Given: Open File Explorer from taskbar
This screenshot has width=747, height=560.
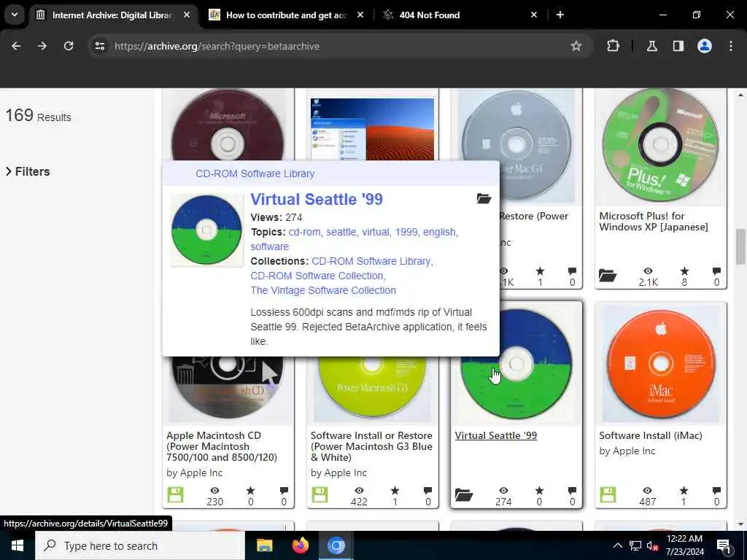Looking at the screenshot, I should pos(264,545).
